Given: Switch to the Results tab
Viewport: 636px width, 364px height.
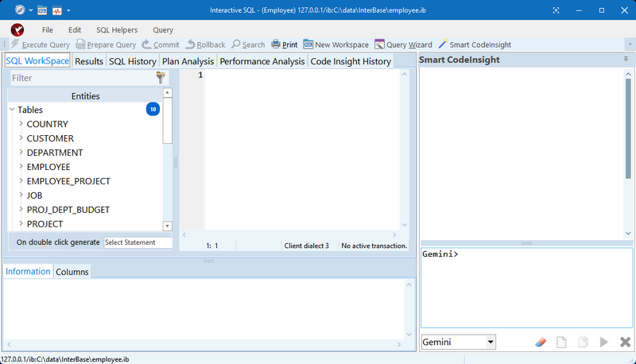Looking at the screenshot, I should 89,61.
